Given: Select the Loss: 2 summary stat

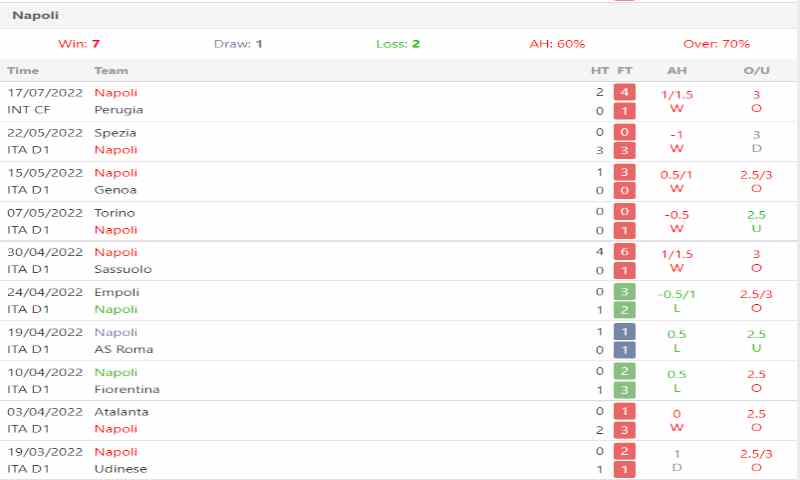Looking at the screenshot, I should (x=398, y=44).
